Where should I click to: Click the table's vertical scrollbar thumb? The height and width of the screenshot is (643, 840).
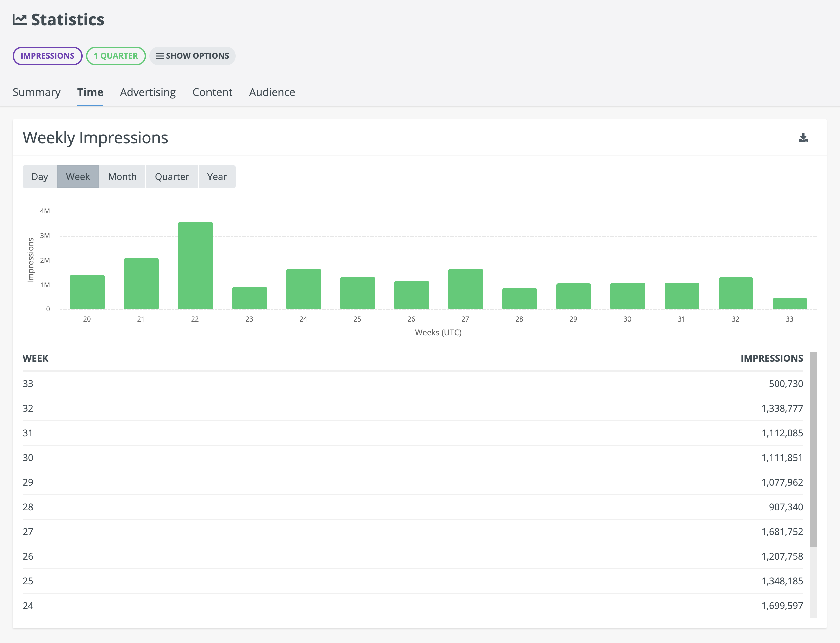(x=813, y=449)
